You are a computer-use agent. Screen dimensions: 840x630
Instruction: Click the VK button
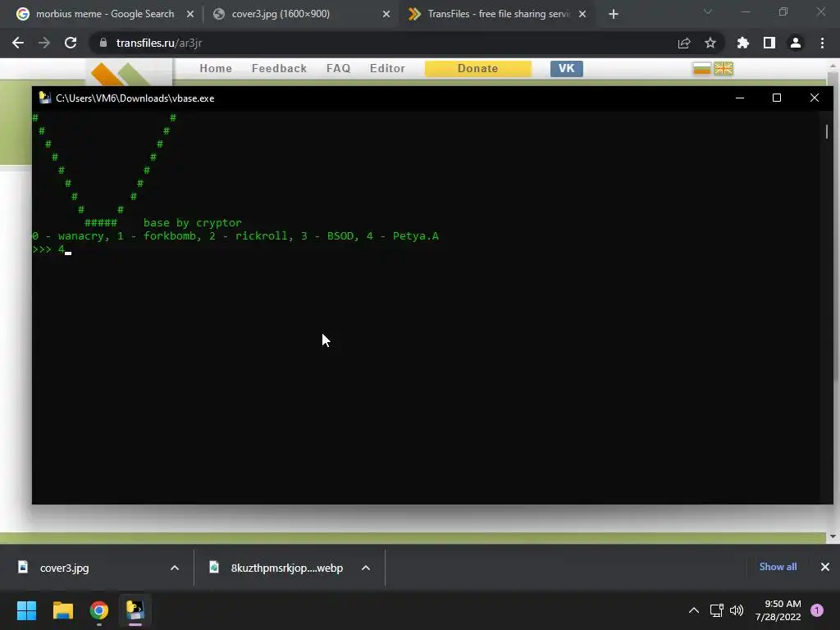[566, 68]
